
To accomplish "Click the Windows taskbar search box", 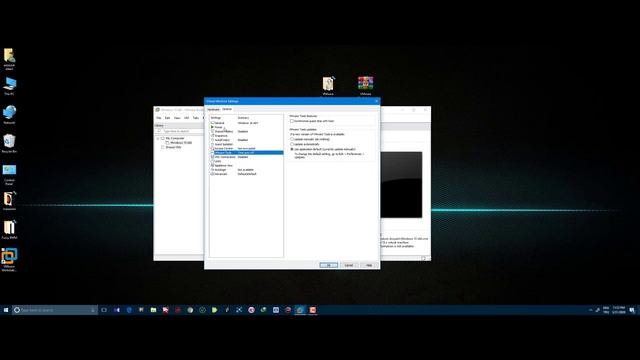I will pyautogui.click(x=55, y=310).
